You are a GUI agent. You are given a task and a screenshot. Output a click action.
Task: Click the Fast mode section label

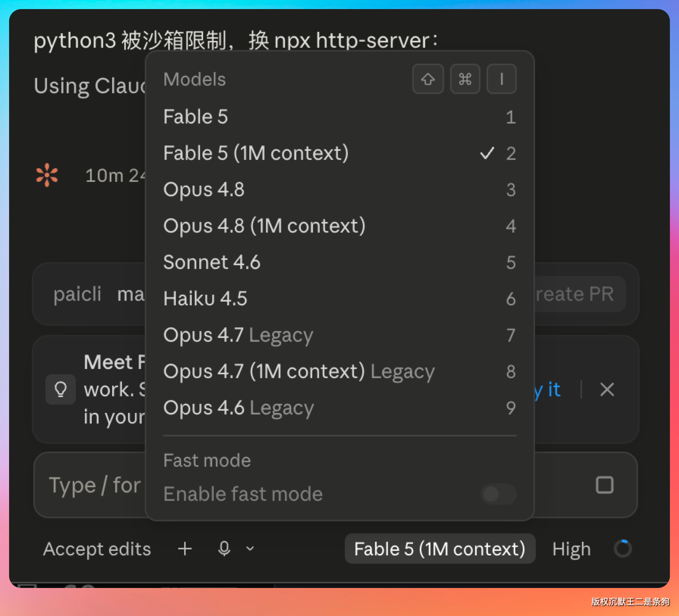pos(207,460)
